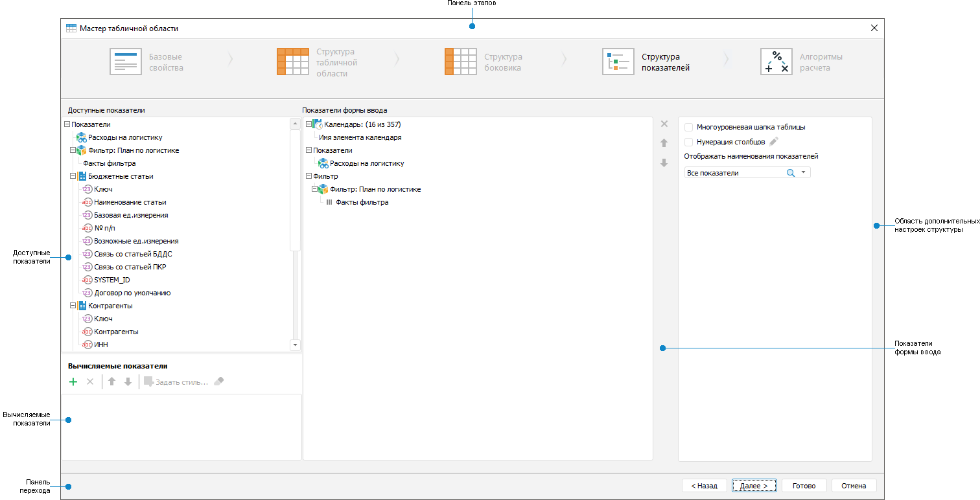Viewport: 980px width, 500px height.
Task: Select the SYSTEM_ID attribute
Action: [112, 280]
